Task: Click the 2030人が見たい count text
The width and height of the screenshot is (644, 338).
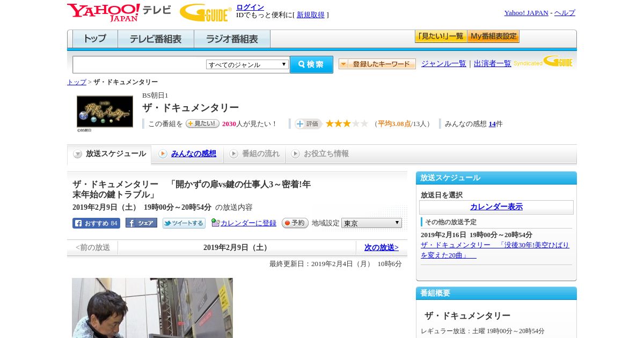Action: pyautogui.click(x=249, y=124)
